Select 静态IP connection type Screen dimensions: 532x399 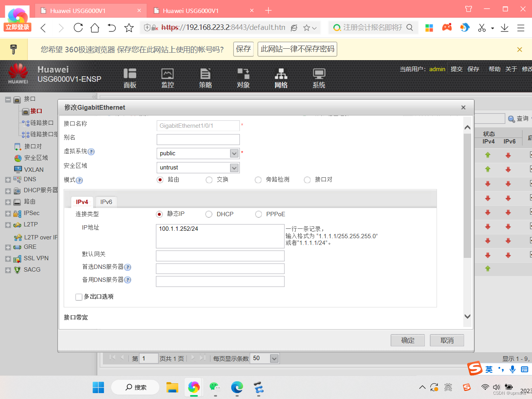point(159,214)
